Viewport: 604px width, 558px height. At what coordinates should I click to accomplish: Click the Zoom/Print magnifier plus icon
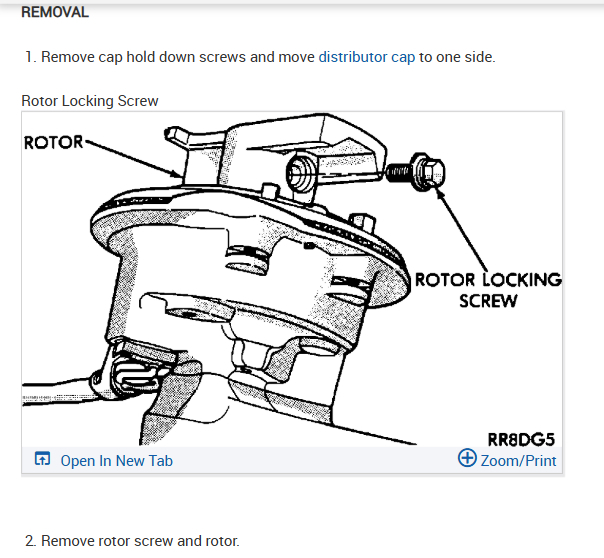click(x=467, y=457)
